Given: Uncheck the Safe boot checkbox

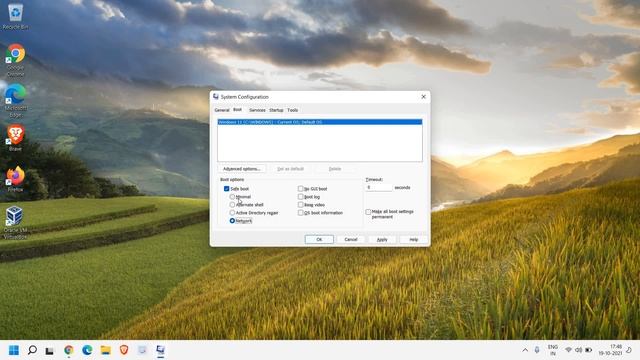Looking at the screenshot, I should pyautogui.click(x=227, y=189).
